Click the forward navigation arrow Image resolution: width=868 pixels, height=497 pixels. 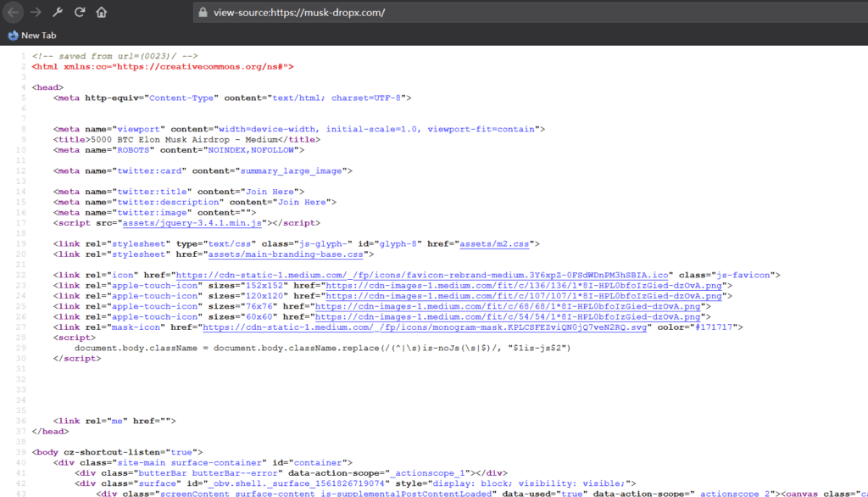[36, 13]
